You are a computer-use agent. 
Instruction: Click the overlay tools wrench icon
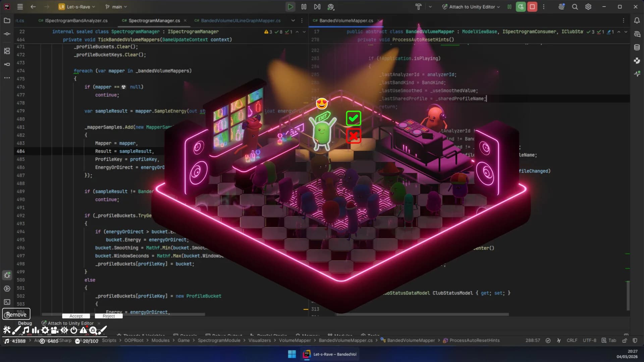click(x=7, y=330)
